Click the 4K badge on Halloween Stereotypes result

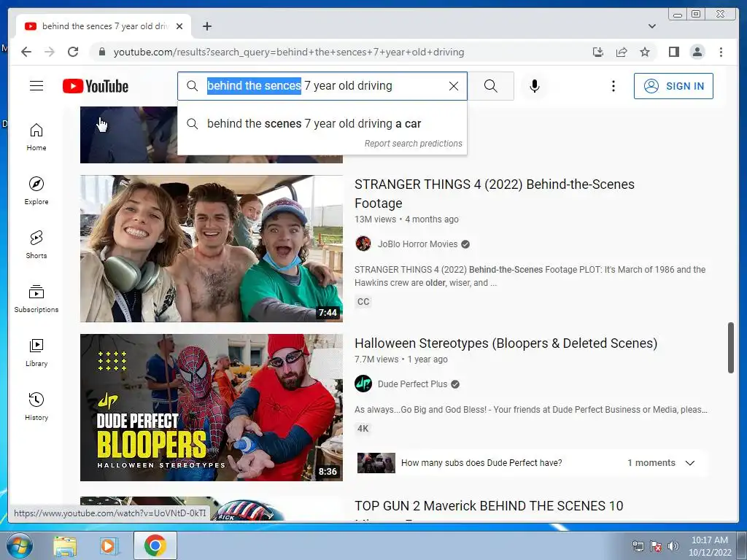coord(363,429)
